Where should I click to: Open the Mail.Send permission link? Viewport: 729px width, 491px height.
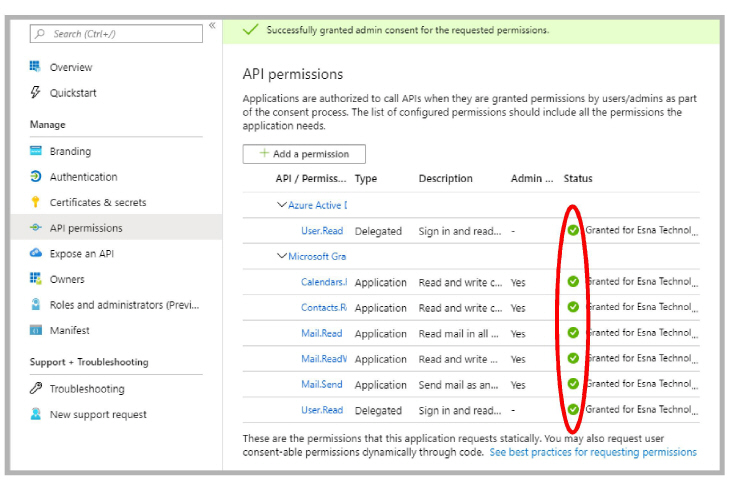(x=322, y=384)
